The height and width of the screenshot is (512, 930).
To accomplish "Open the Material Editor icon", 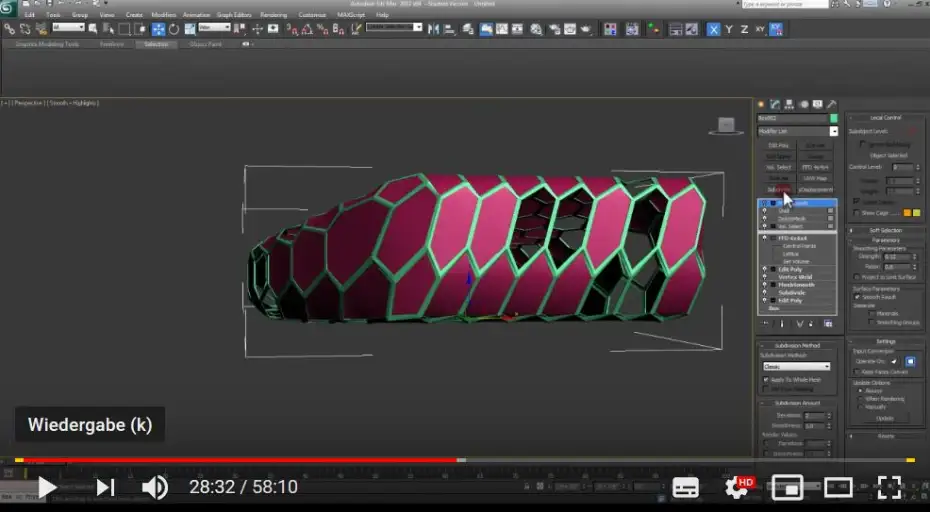I will click(x=536, y=28).
